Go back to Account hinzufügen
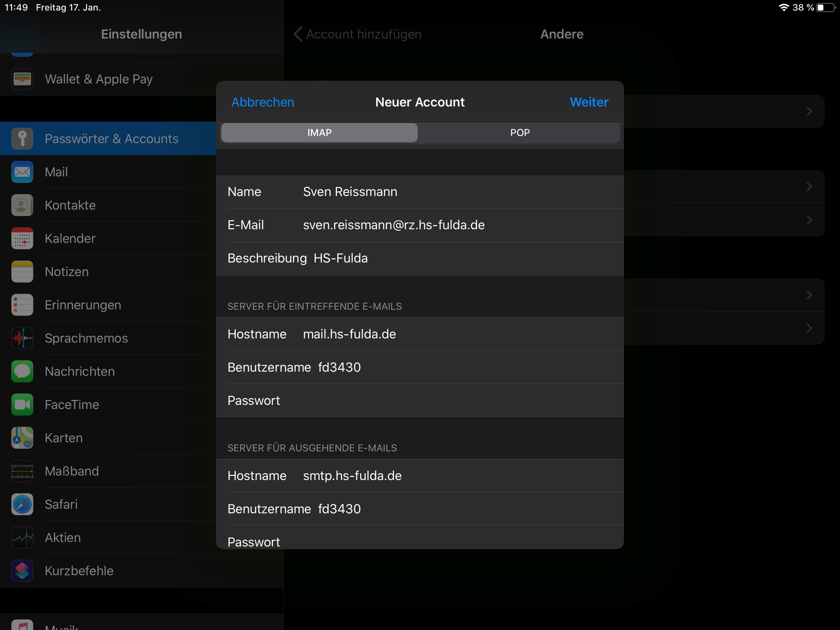Screen dimensions: 840x630 point(358,34)
